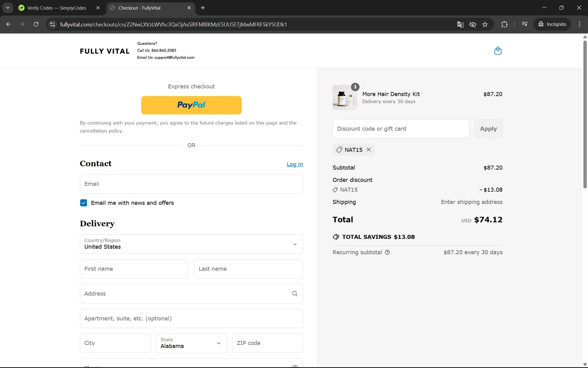Click the Apply discount button
588x368 pixels.
point(488,129)
